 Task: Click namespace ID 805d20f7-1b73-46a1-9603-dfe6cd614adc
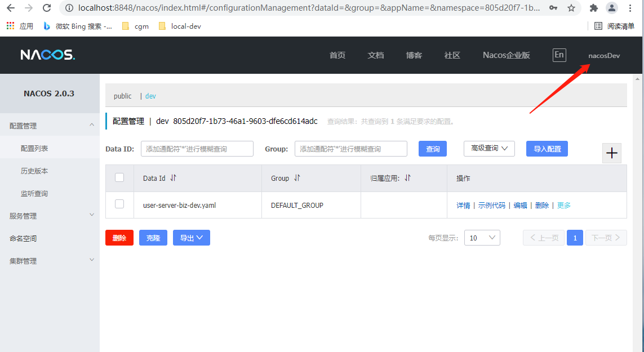tap(245, 121)
